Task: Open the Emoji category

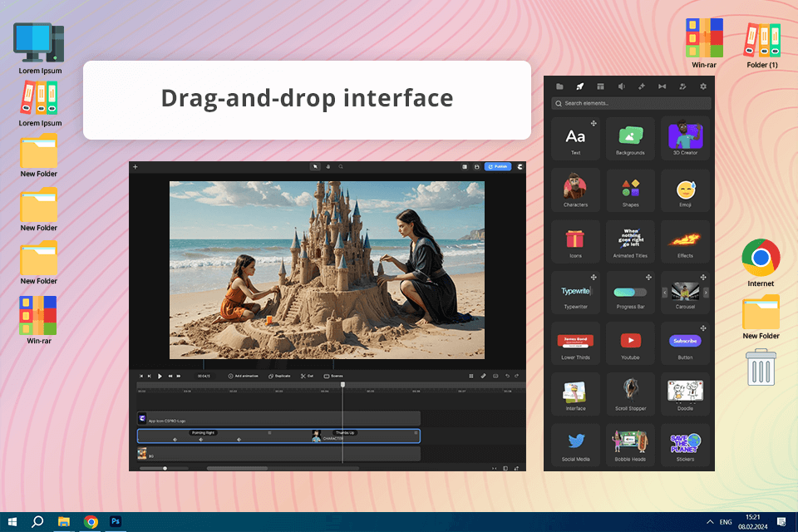Action: (685, 190)
